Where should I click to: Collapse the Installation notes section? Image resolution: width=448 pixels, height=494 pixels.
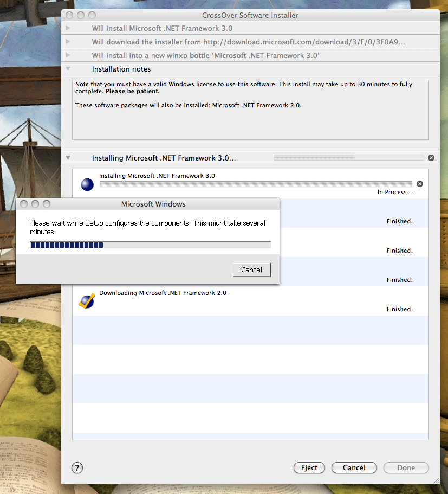(68, 69)
